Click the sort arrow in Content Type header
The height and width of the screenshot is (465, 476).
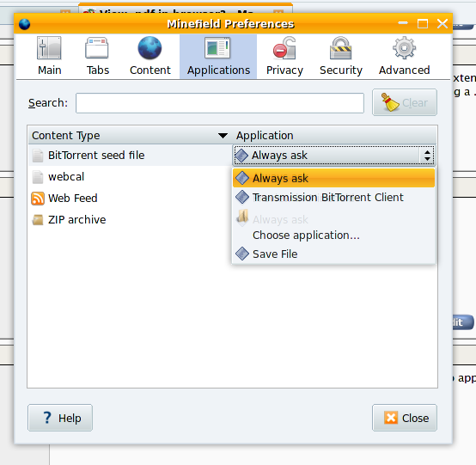223,136
